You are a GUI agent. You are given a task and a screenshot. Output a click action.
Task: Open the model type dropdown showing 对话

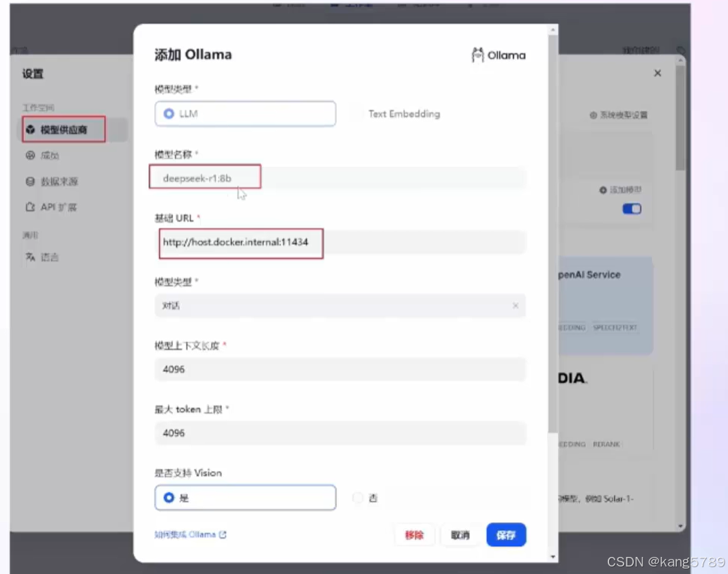[340, 305]
